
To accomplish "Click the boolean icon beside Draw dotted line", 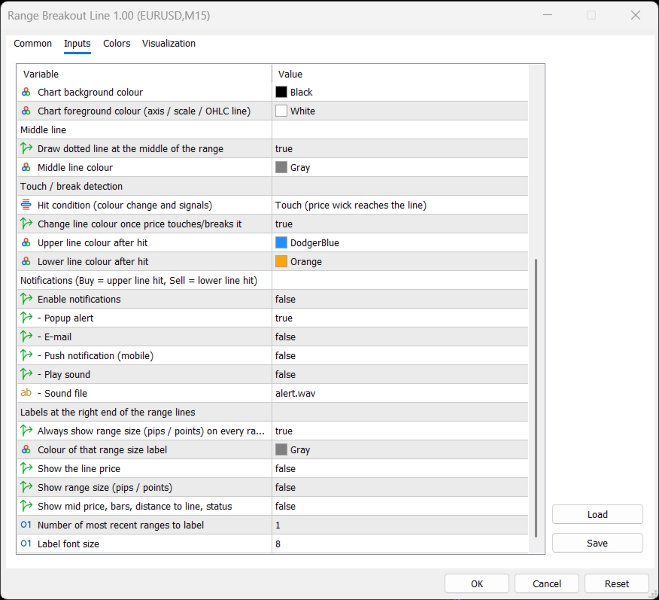I will pos(26,148).
